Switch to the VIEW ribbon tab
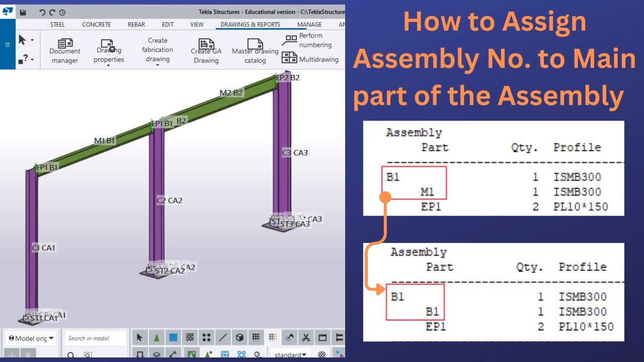 point(197,24)
